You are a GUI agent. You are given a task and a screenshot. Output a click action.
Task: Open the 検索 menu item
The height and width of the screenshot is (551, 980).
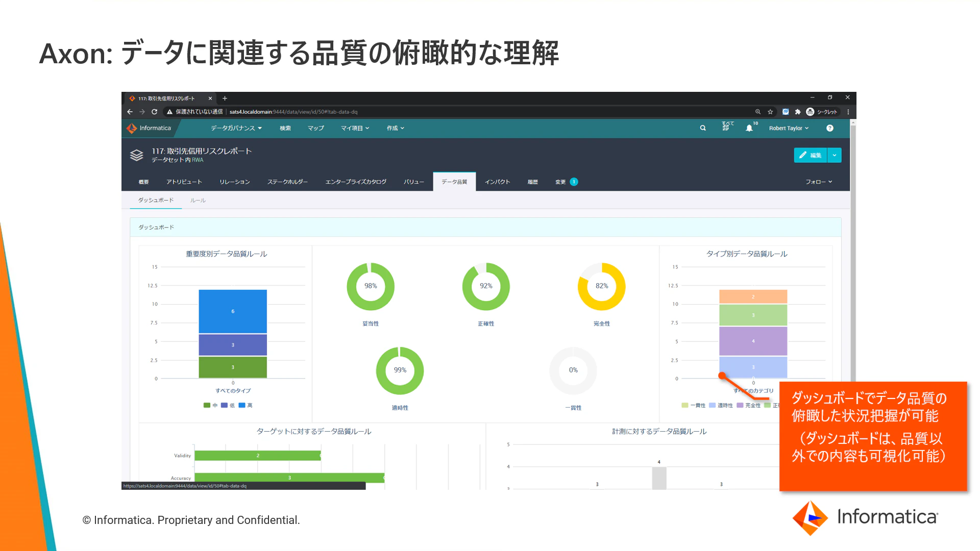285,128
